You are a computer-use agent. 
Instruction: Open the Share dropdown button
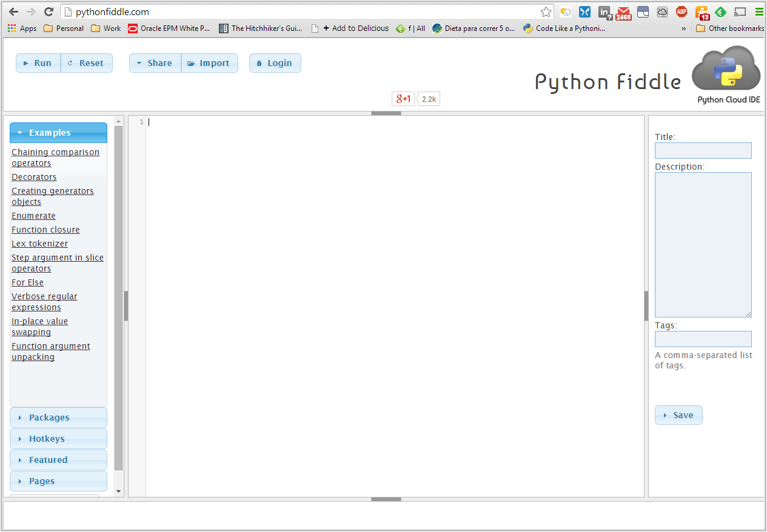155,63
